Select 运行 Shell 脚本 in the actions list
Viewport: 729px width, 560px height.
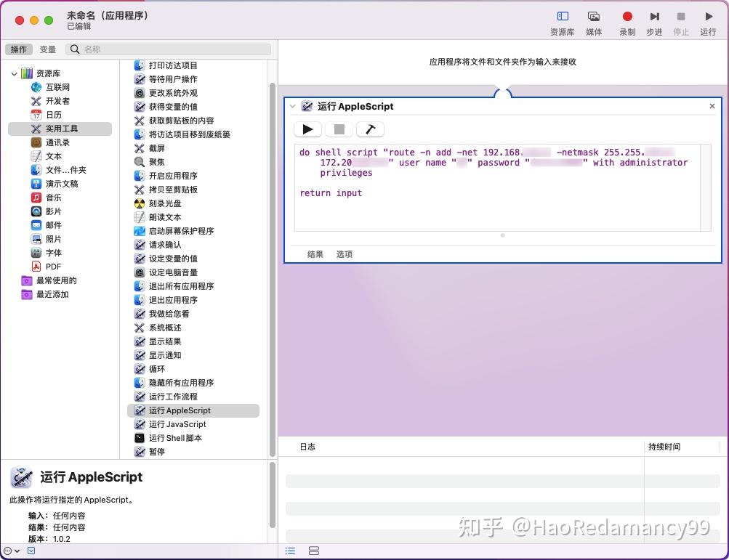tap(177, 438)
